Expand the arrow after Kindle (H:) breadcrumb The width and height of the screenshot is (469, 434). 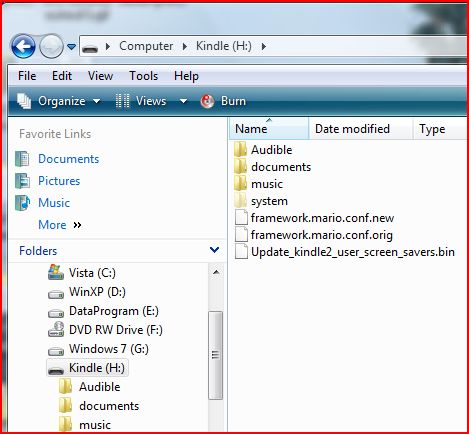[264, 46]
